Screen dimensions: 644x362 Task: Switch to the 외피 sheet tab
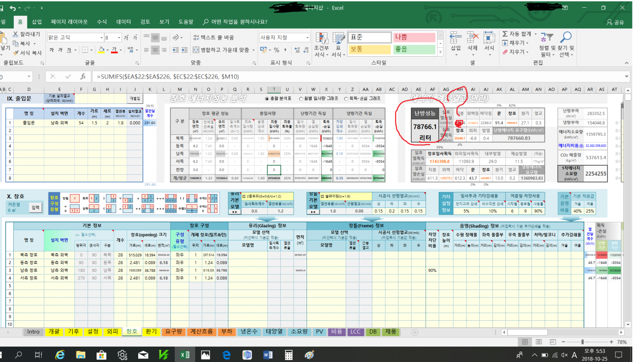pyautogui.click(x=112, y=332)
